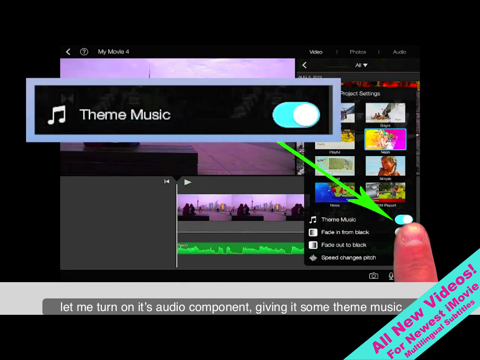
Task: Select the Neon theme thumbnail
Action: [385, 139]
